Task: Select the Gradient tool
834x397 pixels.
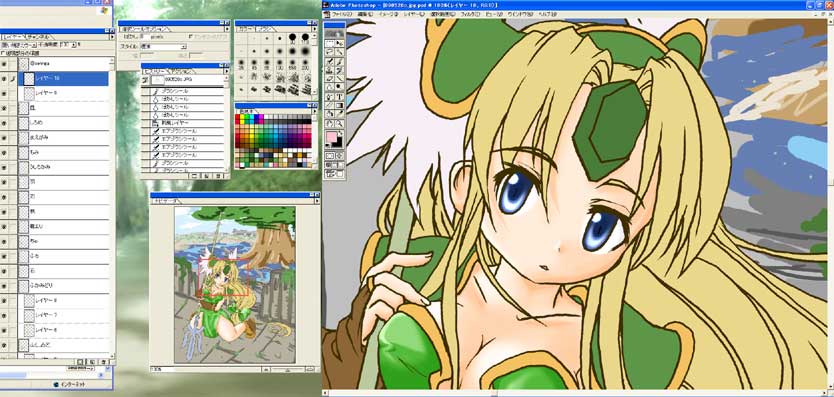Action: pos(340,105)
